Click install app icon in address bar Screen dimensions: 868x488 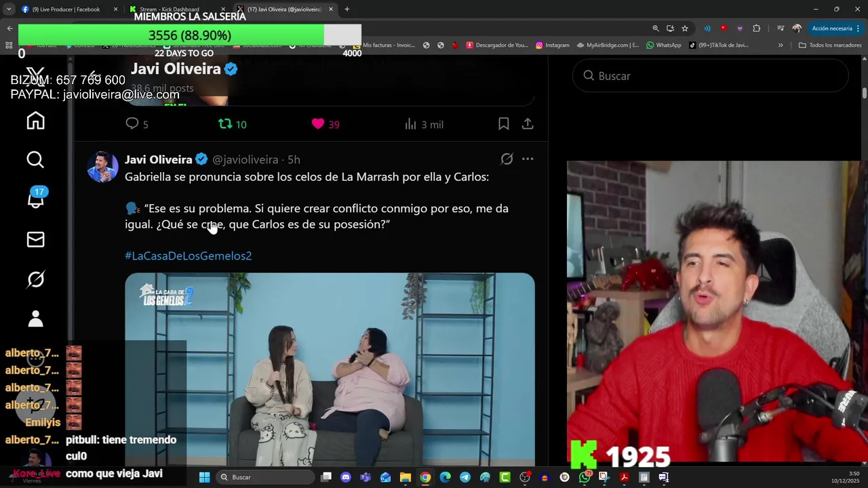(x=670, y=28)
